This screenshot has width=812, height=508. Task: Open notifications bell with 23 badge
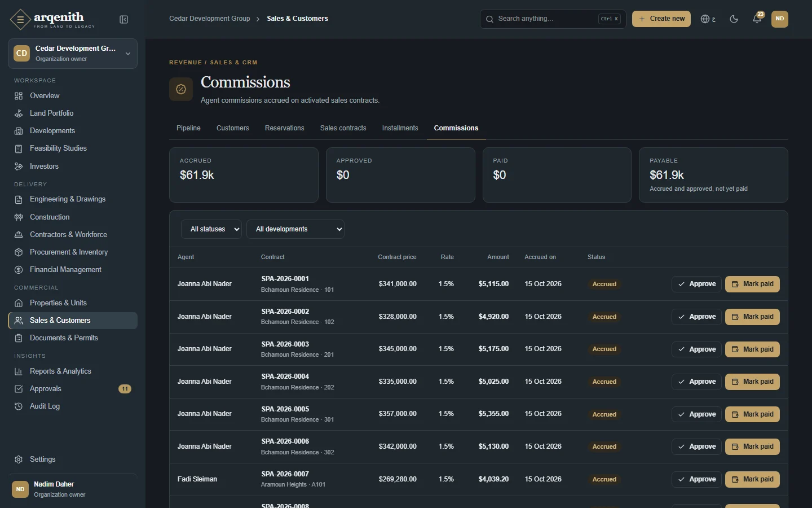click(x=757, y=19)
